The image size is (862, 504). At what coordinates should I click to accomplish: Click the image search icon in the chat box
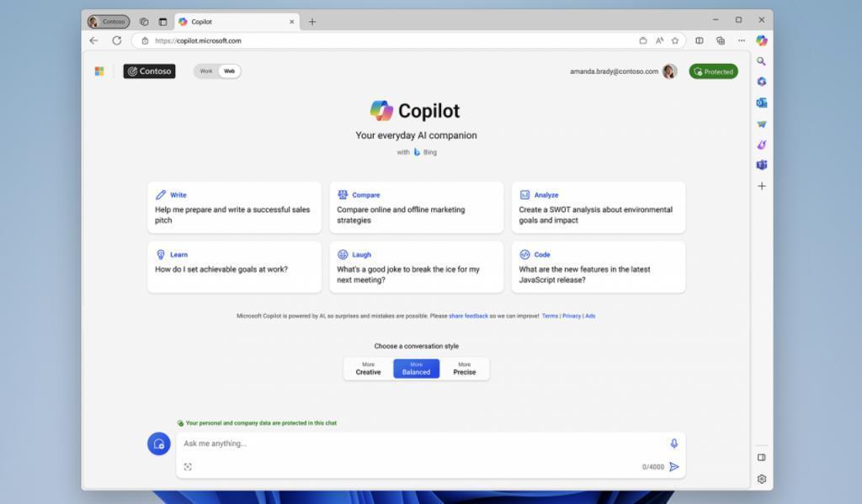(188, 467)
